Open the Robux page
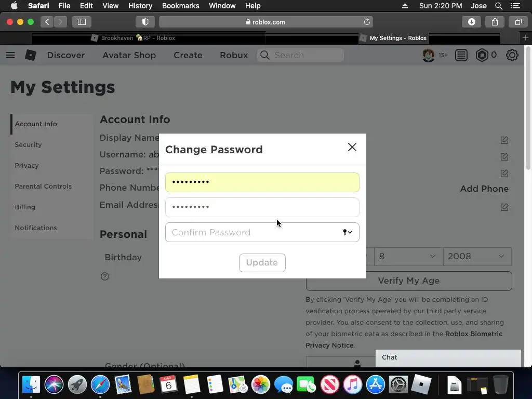Screen dimensions: 532x399 [x=234, y=55]
